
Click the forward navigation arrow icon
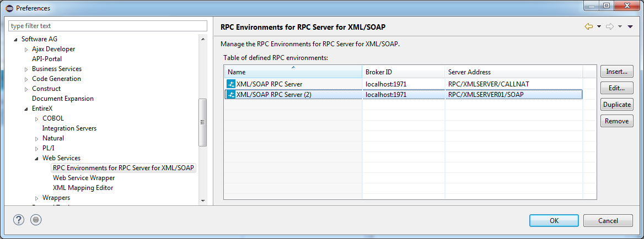610,26
